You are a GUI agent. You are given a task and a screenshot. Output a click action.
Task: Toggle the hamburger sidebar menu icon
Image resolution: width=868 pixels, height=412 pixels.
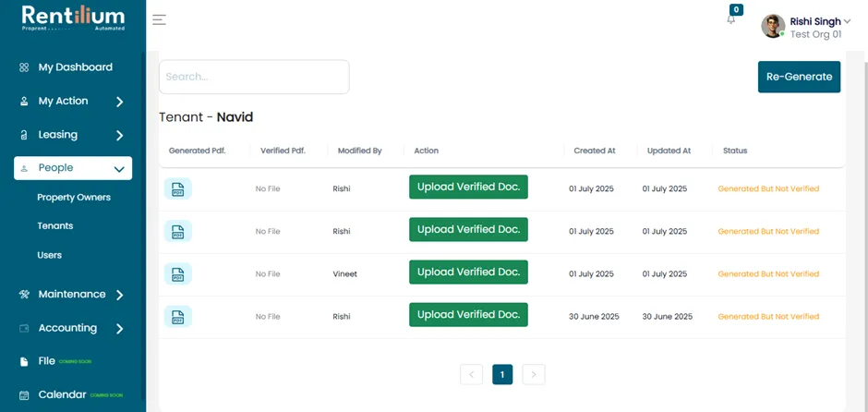pos(160,20)
